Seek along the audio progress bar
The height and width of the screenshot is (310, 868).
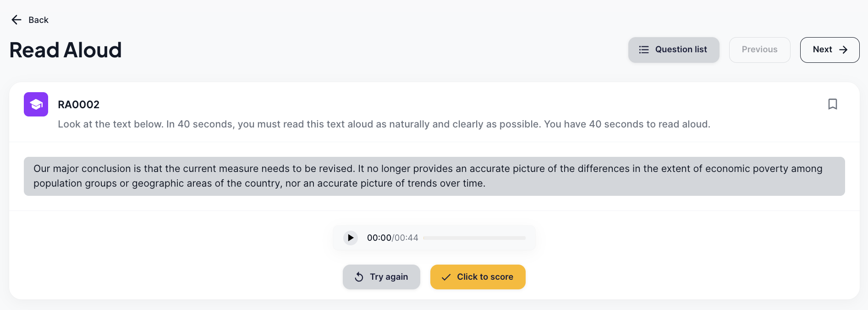click(x=474, y=238)
